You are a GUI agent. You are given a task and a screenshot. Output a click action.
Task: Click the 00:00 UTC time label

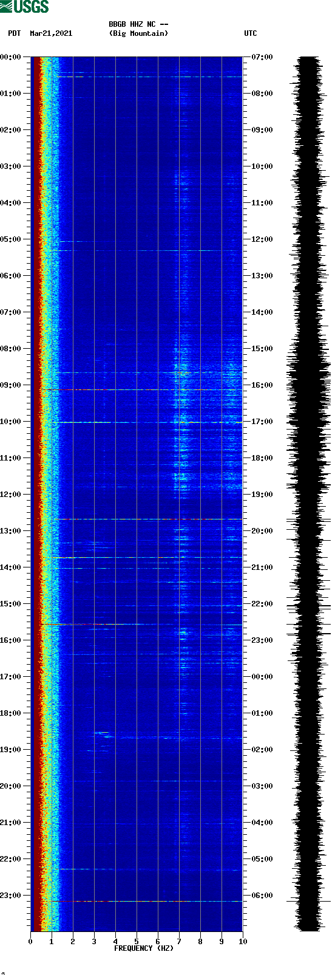pyautogui.click(x=262, y=677)
